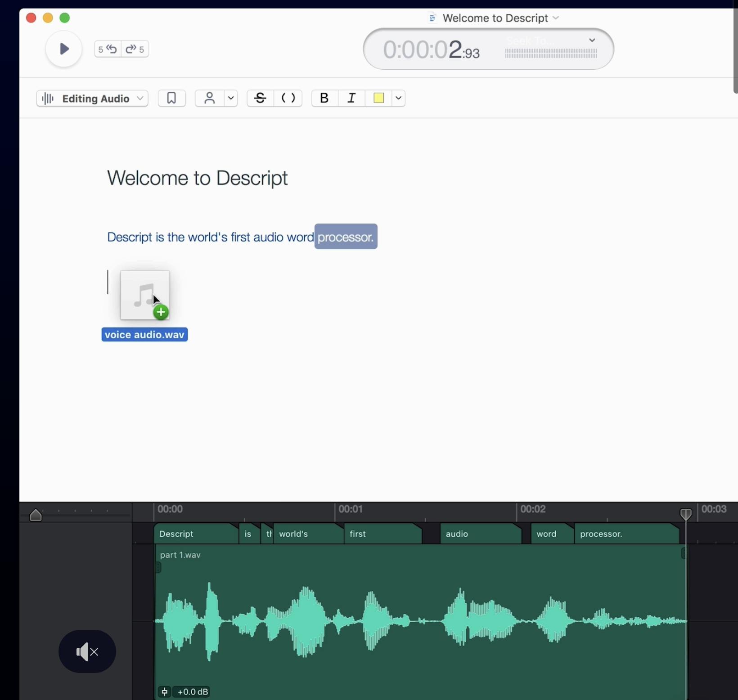Click the highlighted word 'processor.' in transcript
738x700 pixels.
tap(346, 237)
